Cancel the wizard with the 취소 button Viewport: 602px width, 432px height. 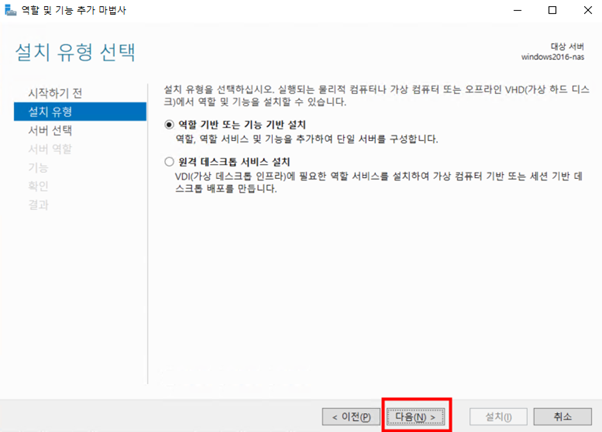[x=562, y=417]
